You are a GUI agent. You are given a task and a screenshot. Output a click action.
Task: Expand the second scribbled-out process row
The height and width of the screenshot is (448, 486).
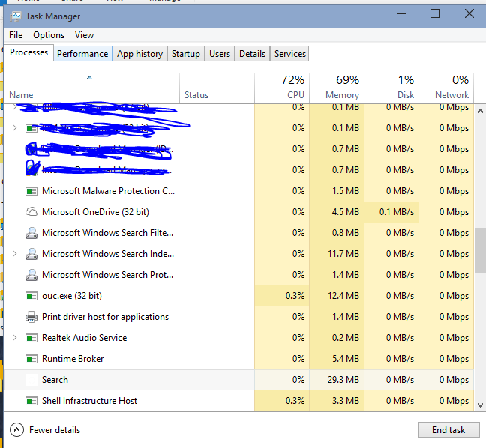[x=14, y=127]
